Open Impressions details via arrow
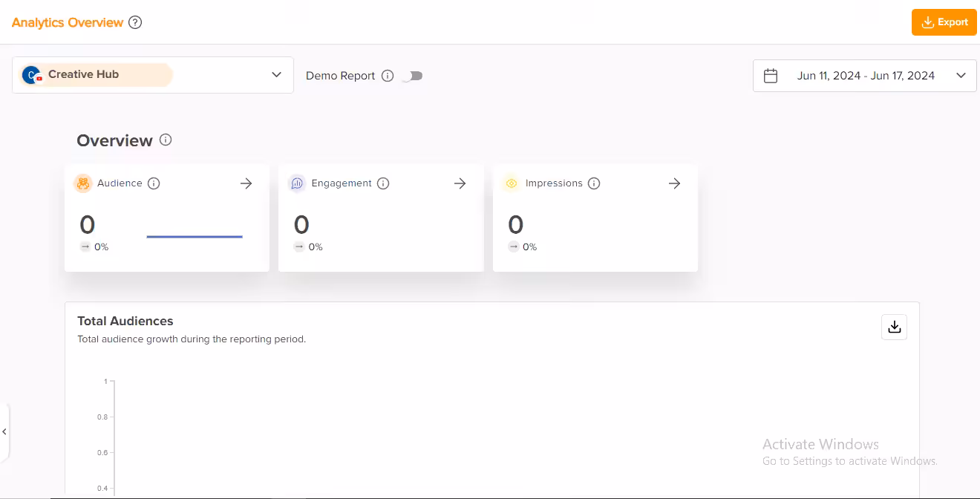Viewport: 980px width, 499px height. pyautogui.click(x=675, y=183)
